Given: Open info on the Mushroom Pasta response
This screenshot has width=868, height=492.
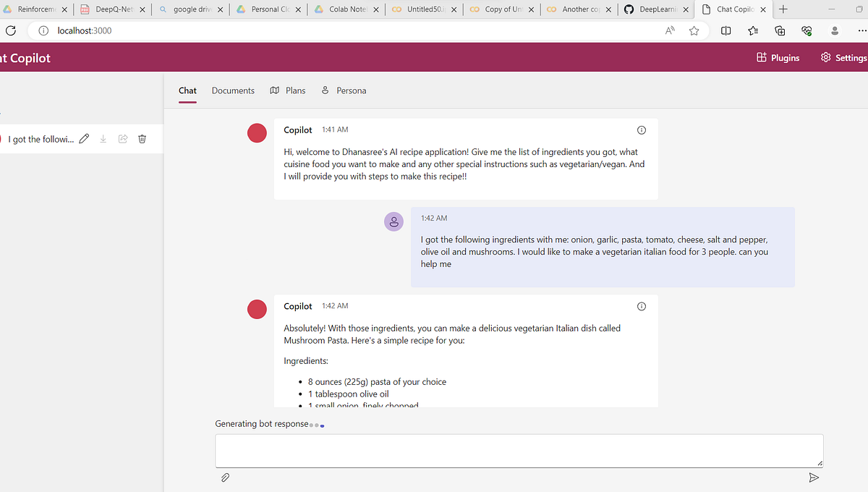Looking at the screenshot, I should tap(642, 305).
